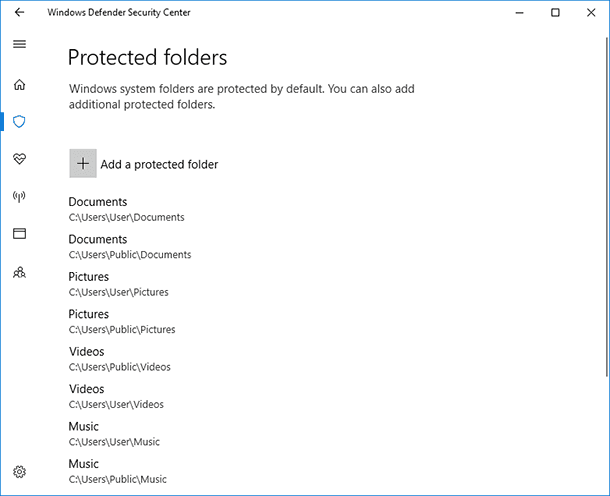Select Videos entry under C:\Users\User\Videos

coord(116,396)
